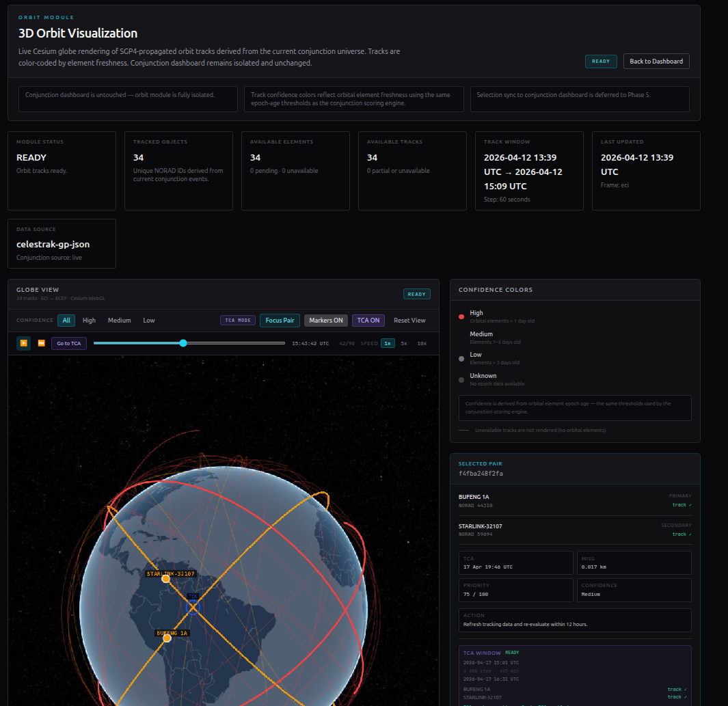
Task: Click the READY badge in the header
Action: (x=601, y=62)
